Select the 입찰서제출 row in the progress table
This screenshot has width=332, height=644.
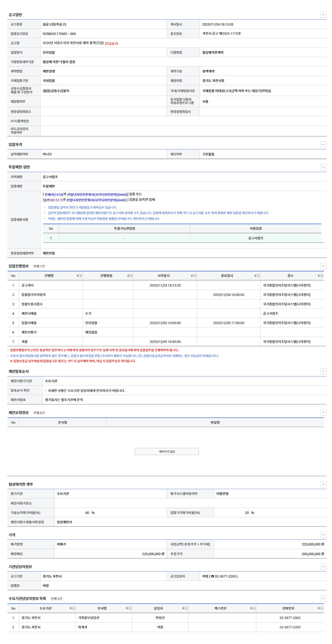click(x=29, y=323)
